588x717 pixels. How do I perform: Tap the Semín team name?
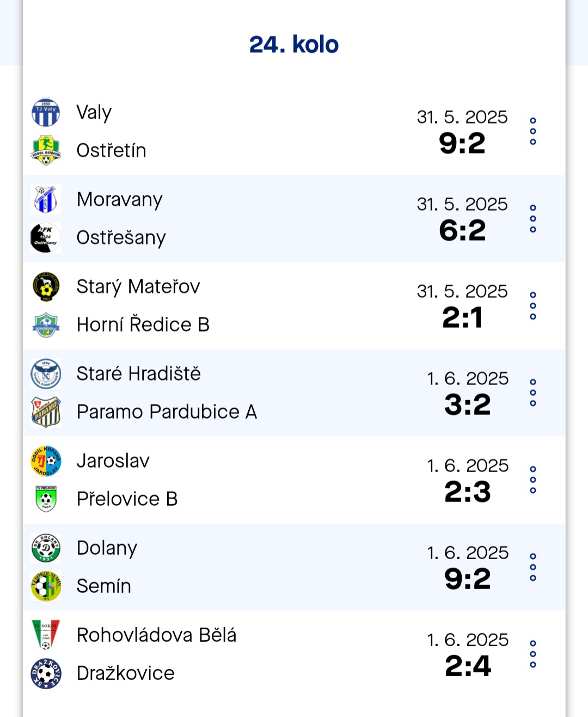click(104, 586)
